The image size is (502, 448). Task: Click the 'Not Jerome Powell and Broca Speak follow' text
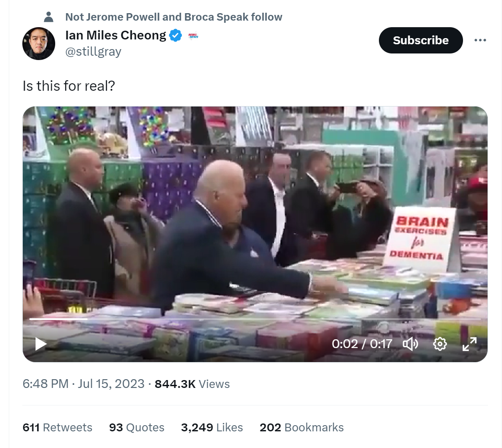(x=173, y=17)
